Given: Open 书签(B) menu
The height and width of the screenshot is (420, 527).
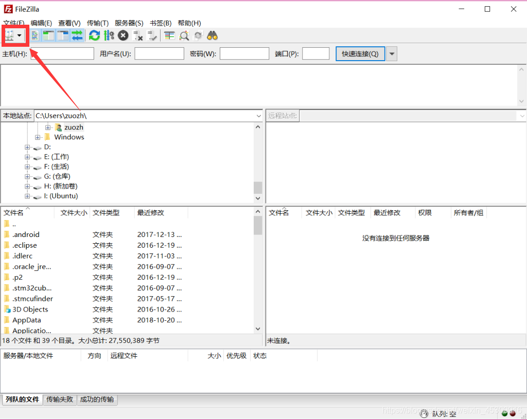Looking at the screenshot, I should click(x=161, y=23).
